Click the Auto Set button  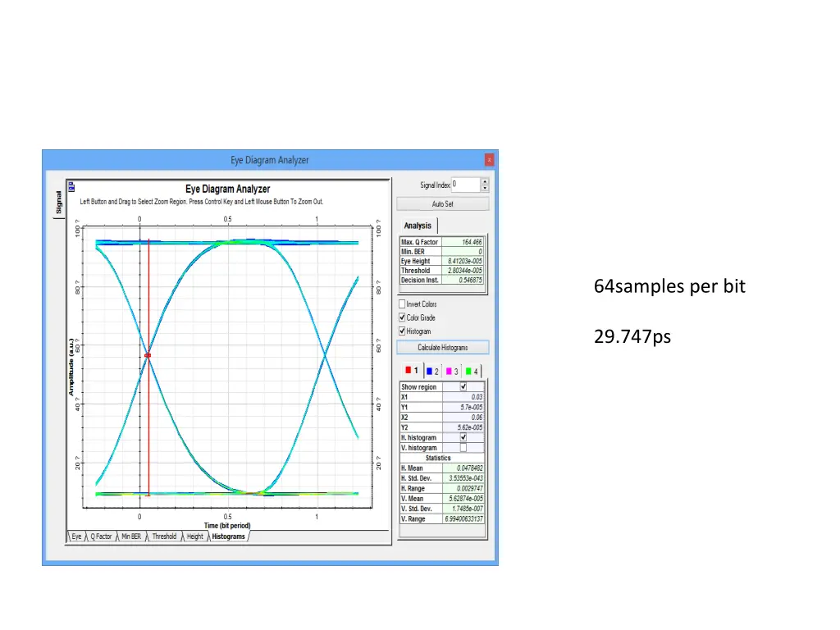[x=442, y=204]
